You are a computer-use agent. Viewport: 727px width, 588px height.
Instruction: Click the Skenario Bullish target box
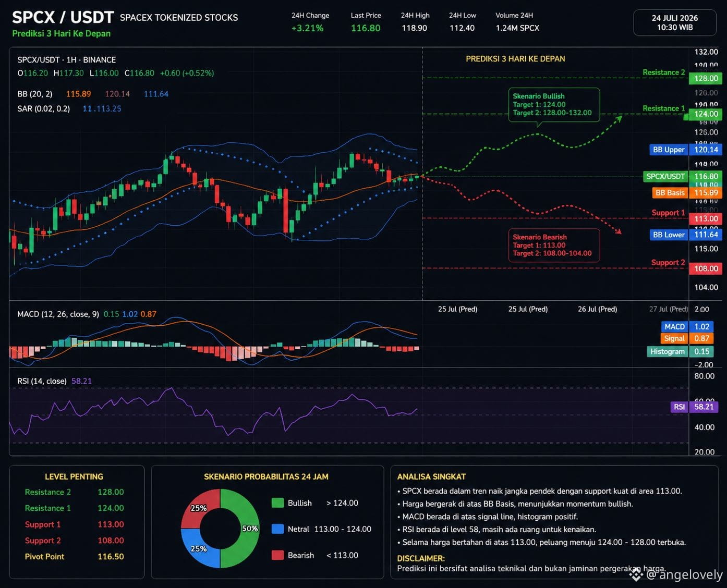(554, 105)
